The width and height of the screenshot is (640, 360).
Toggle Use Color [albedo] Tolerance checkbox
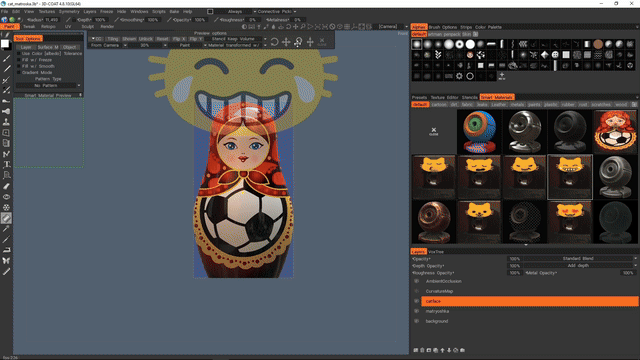pyautogui.click(x=18, y=53)
